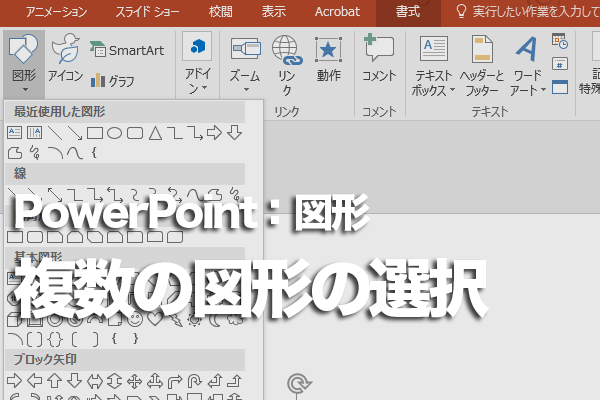Select left brace in recent shapes
This screenshot has height=400, width=600.
94,153
